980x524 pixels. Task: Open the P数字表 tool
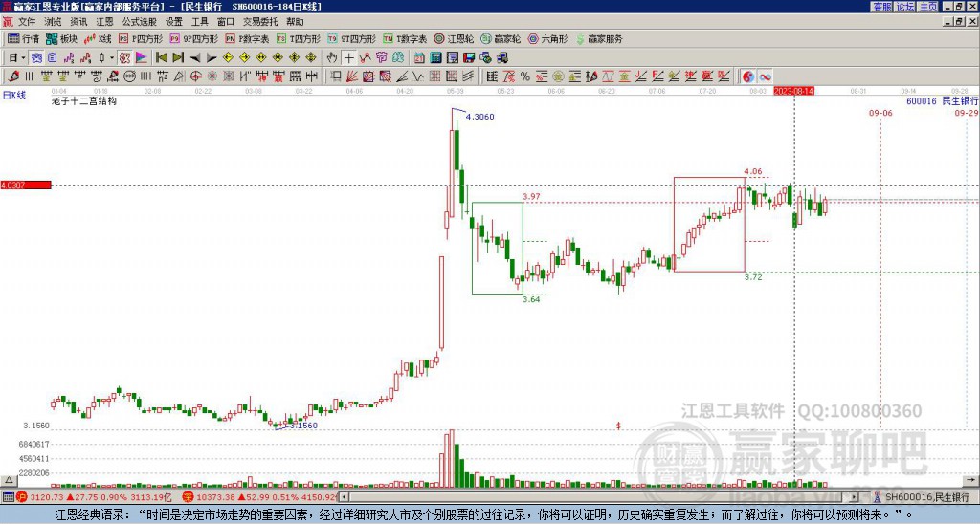[247, 38]
